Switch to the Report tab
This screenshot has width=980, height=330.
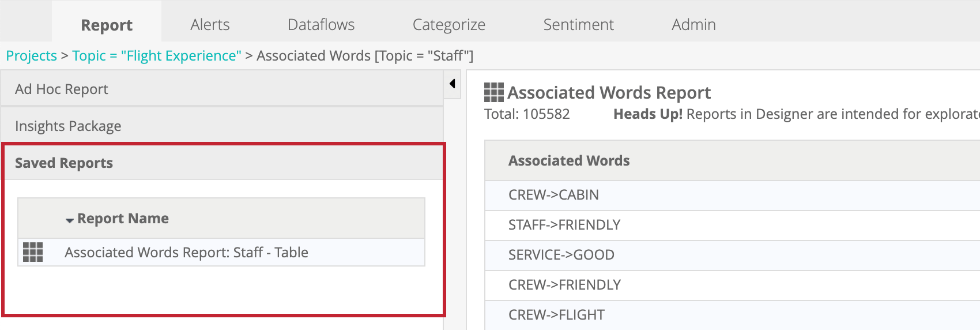click(x=107, y=25)
